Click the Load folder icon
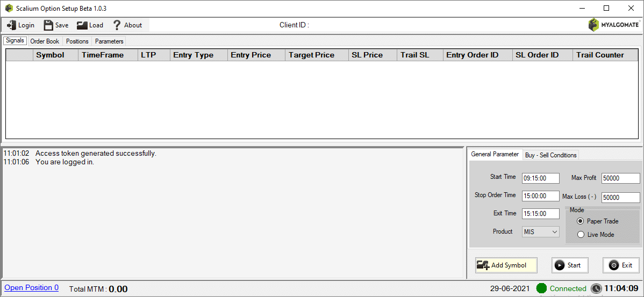This screenshot has width=644, height=297. point(82,25)
